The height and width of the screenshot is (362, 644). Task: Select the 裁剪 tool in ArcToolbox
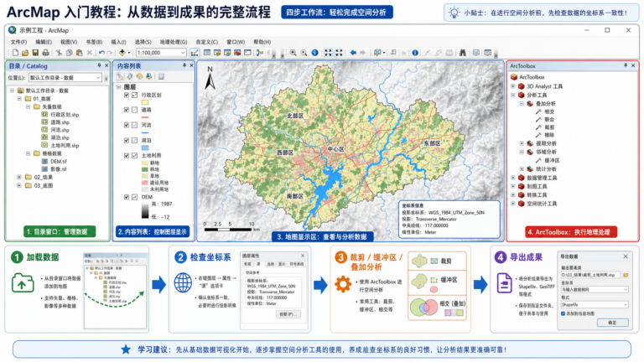(549, 127)
